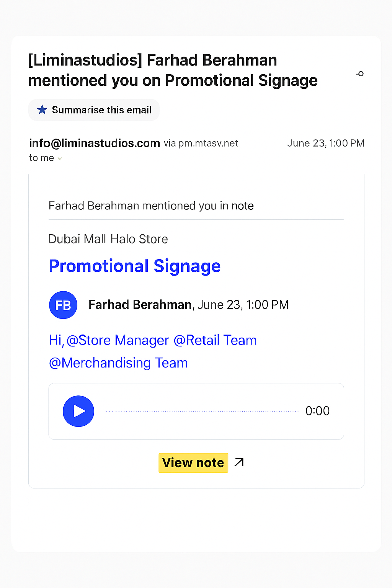Click the Dubai Mall Halo Store text
The width and height of the screenshot is (392, 588).
pos(108,239)
